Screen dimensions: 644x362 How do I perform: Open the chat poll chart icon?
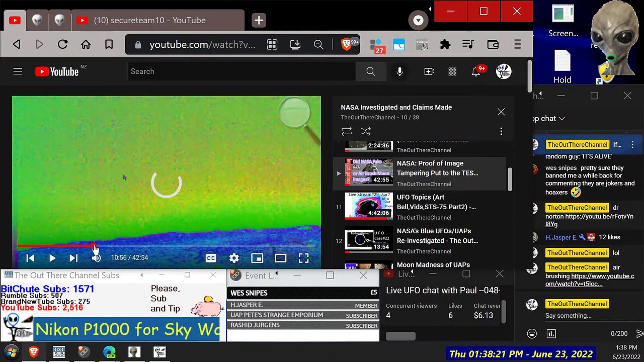click(551, 334)
